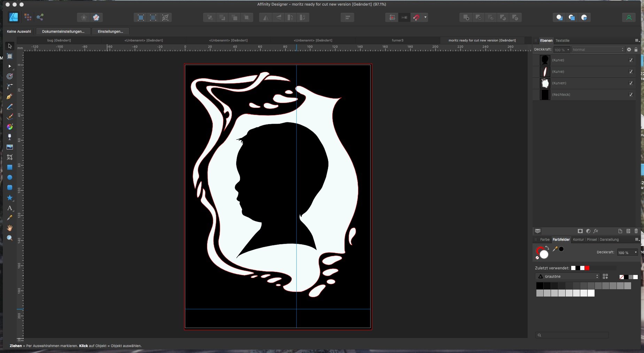Uncheck visibility of the Kurven layer
The image size is (644, 353).
[631, 83]
